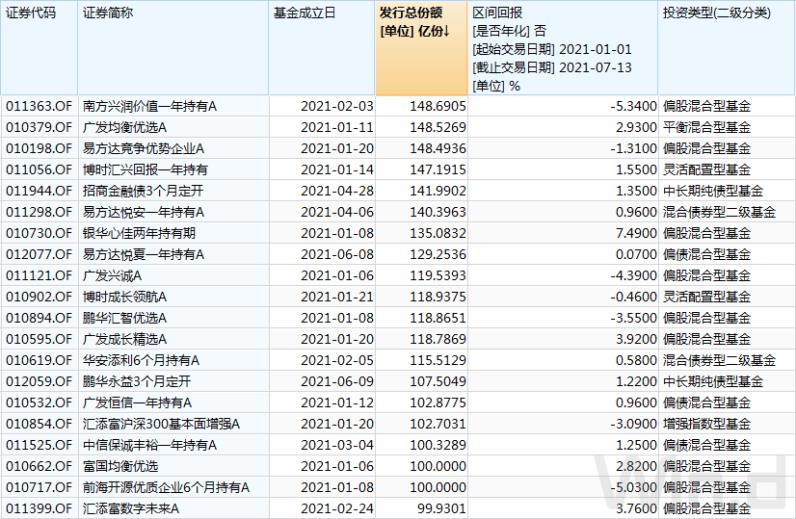The width and height of the screenshot is (796, 519).
Task: Select code cell 010902.OF
Action: [39, 297]
